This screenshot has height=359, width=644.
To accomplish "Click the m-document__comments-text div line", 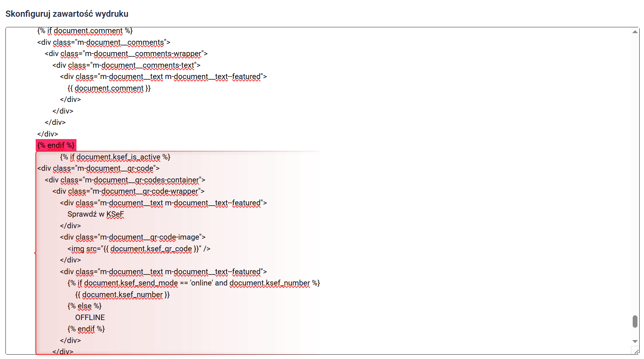I will click(126, 65).
